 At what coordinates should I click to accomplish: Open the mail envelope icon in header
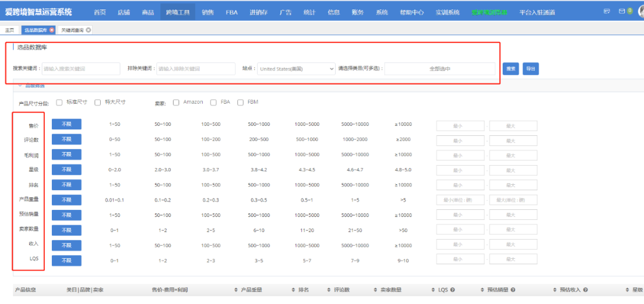622,11
